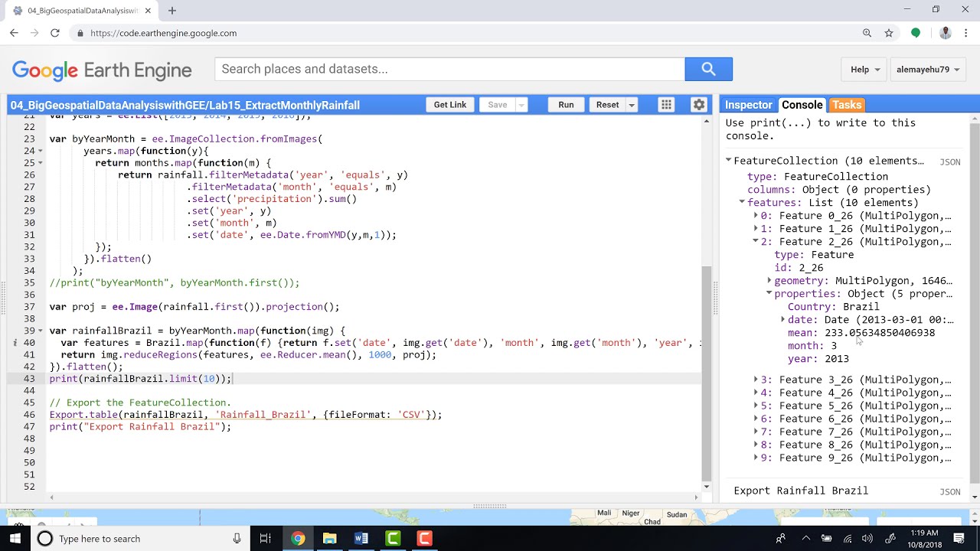
Task: Click the editor horizontal scrollbar
Action: pyautogui.click(x=375, y=497)
